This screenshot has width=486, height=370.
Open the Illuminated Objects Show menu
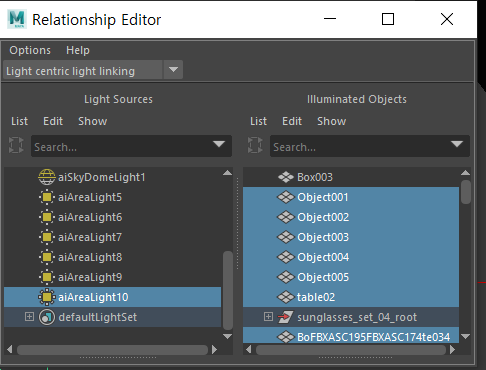(332, 121)
